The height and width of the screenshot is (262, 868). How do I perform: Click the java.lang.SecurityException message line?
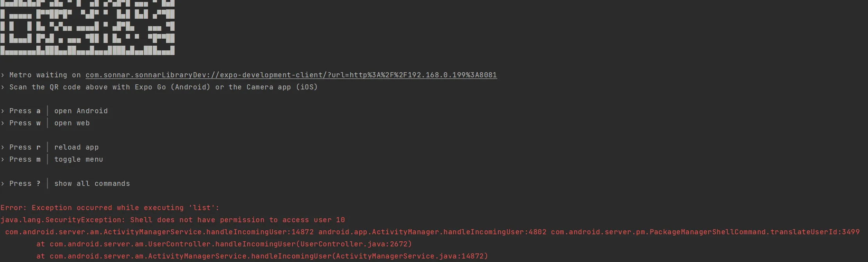coord(173,220)
